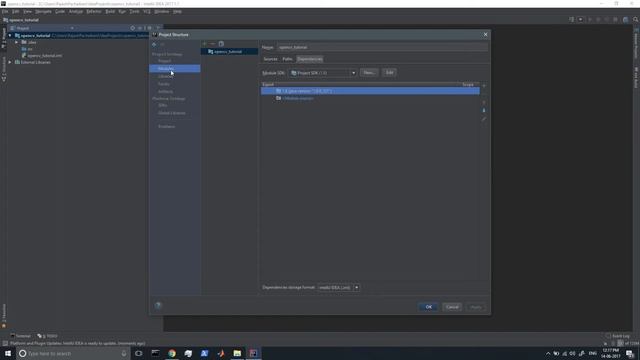Open the Help menu
This screenshot has width=640, height=360.
(177, 11)
